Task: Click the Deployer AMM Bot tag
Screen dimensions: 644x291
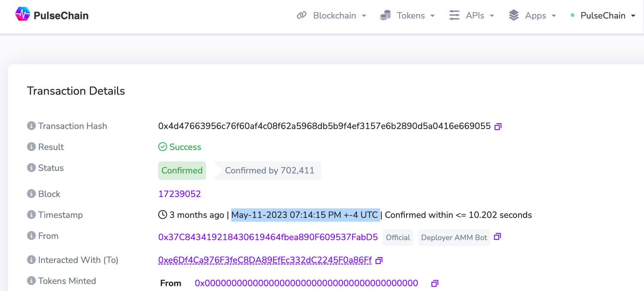Action: click(x=454, y=237)
